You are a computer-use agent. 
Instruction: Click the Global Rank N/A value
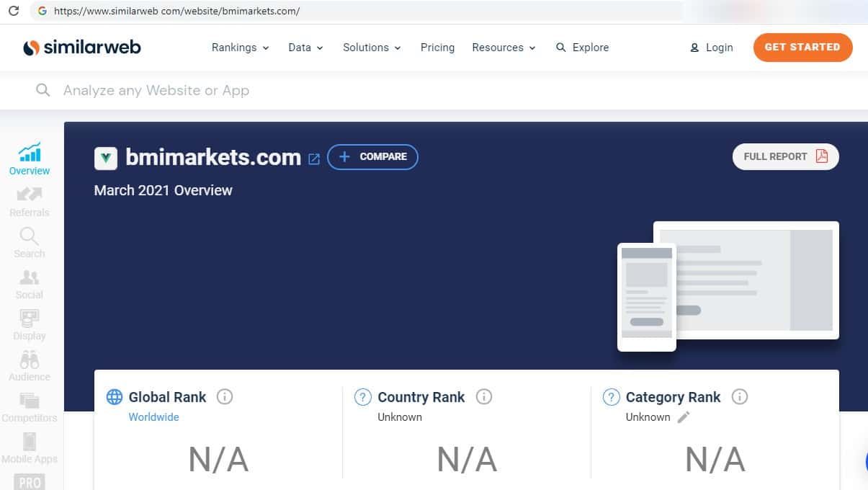(x=218, y=460)
